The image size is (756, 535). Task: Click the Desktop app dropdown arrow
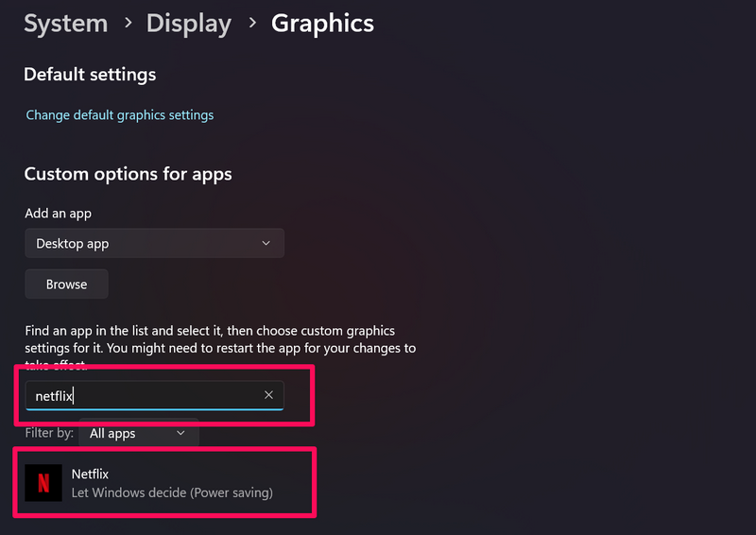pyautogui.click(x=266, y=244)
